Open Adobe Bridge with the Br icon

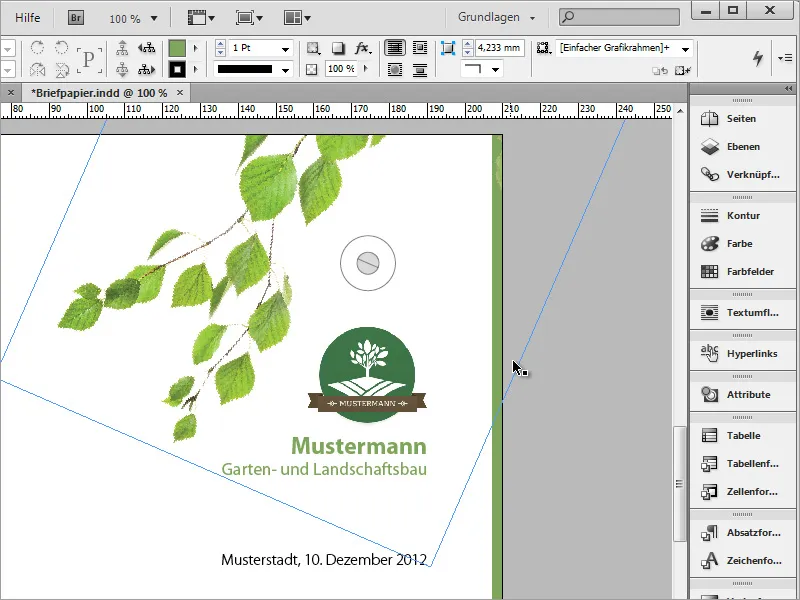click(76, 18)
